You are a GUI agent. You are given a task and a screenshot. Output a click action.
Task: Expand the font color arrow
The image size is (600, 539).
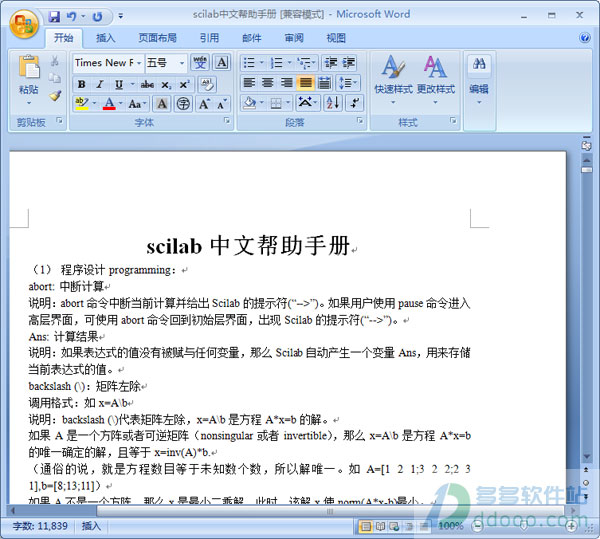121,103
